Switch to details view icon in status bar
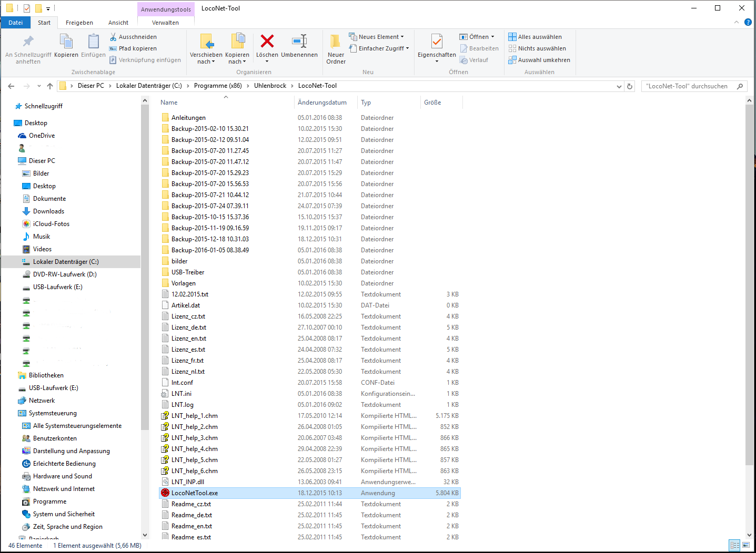 (735, 545)
